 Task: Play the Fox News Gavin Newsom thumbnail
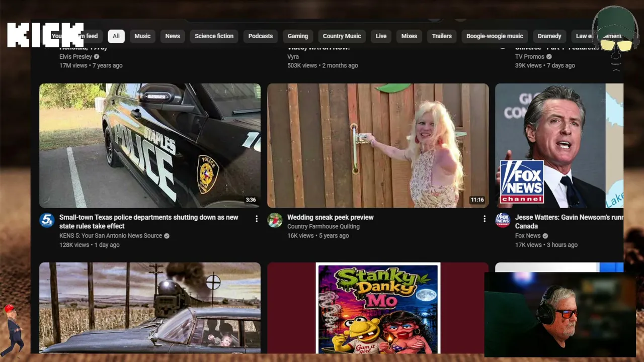tap(559, 145)
